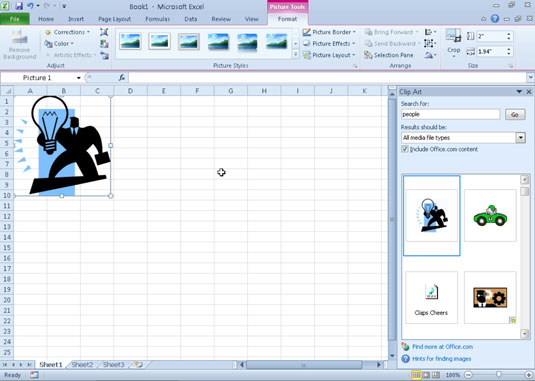The width and height of the screenshot is (535, 381).
Task: Click the Compress Pictures icon
Action: 104,32
